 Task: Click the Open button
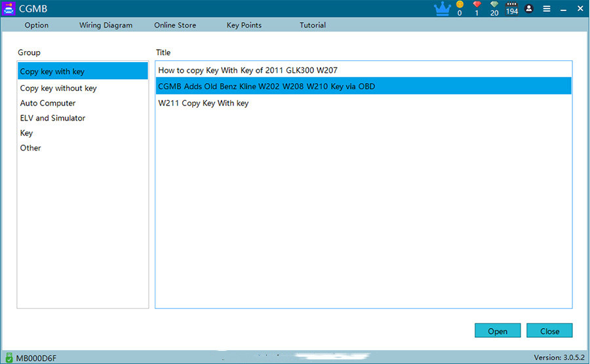pos(498,331)
